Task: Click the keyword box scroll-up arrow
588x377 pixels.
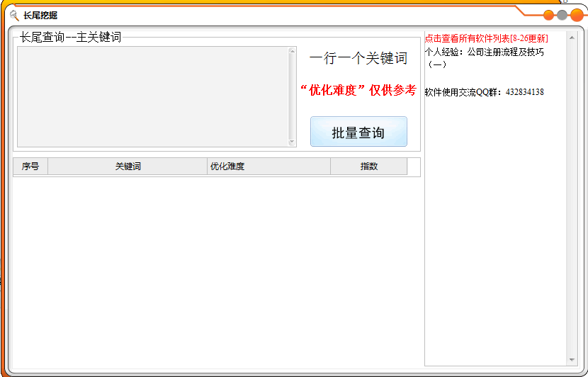Action: [x=292, y=52]
